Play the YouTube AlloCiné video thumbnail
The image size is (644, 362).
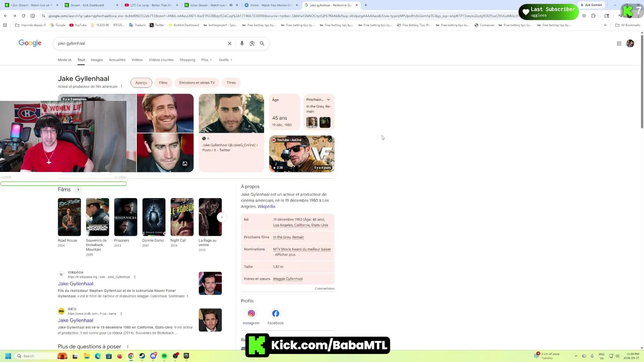[x=301, y=154]
